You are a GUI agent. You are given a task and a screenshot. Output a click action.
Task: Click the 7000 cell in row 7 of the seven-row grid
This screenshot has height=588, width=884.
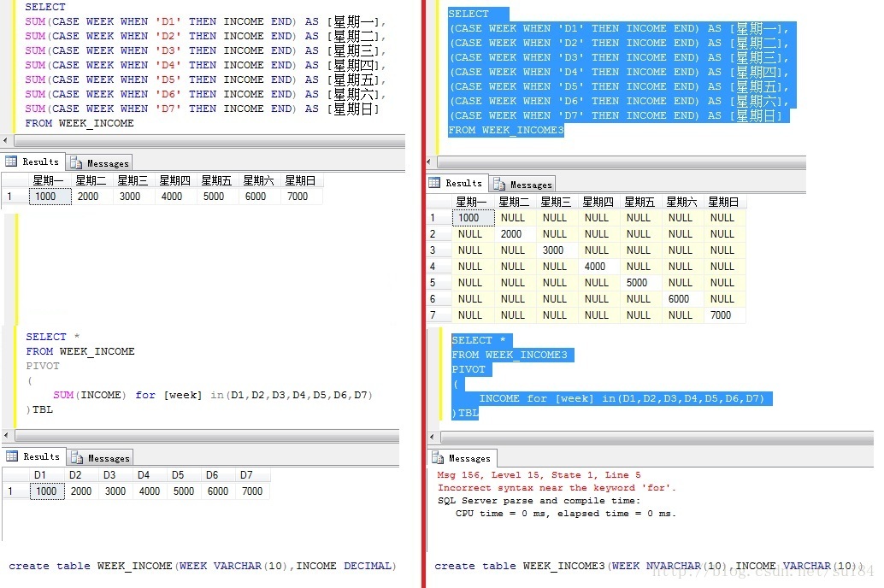(x=724, y=315)
